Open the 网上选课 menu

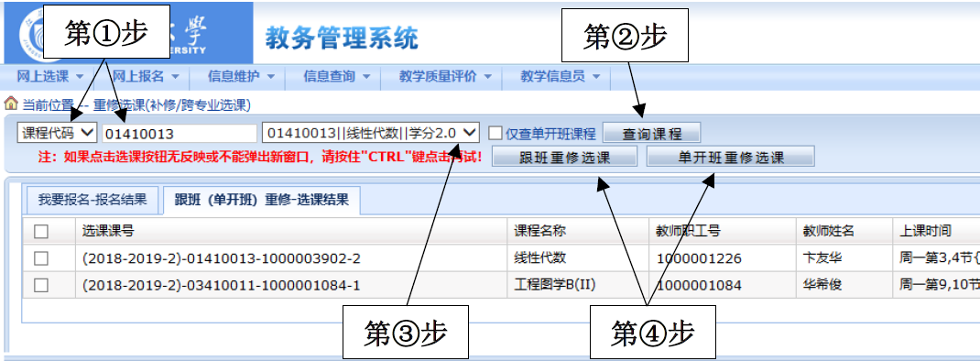click(50, 76)
